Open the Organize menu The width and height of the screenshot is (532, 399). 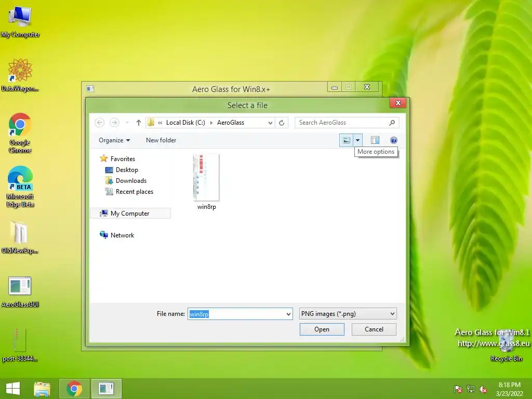click(x=114, y=140)
